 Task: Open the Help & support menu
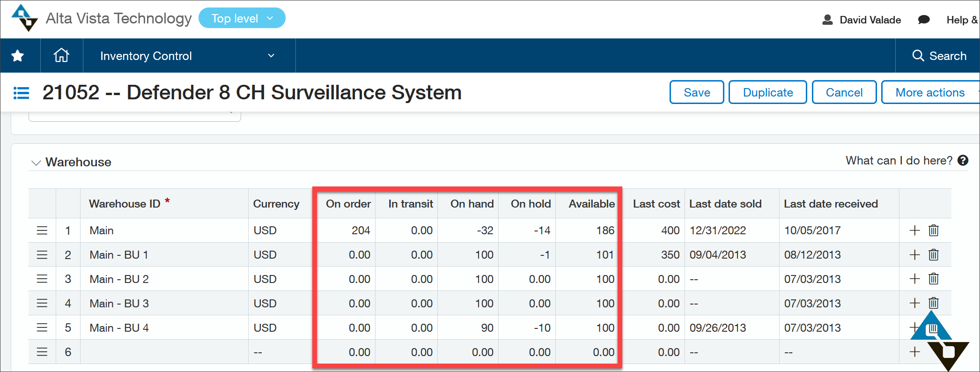(x=962, y=20)
